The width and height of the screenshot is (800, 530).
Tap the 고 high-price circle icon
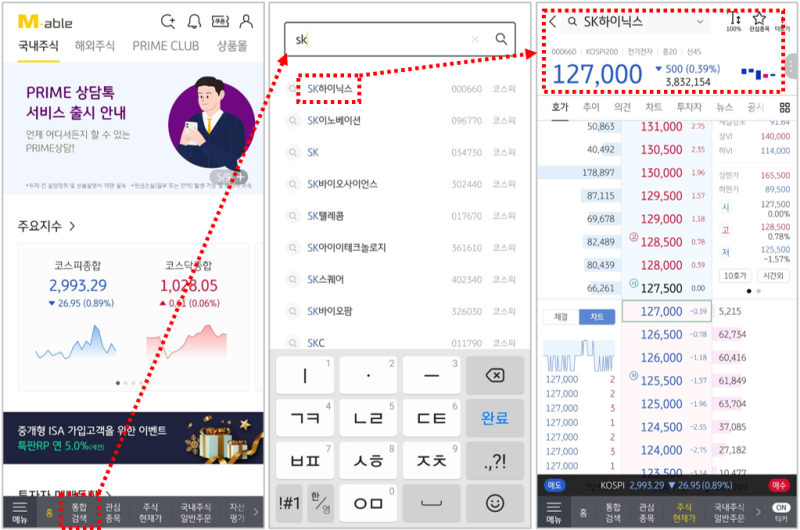click(x=725, y=230)
